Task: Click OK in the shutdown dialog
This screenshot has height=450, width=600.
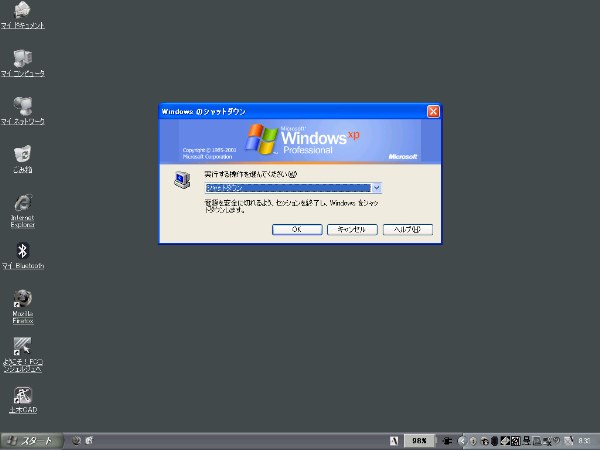Action: (297, 229)
